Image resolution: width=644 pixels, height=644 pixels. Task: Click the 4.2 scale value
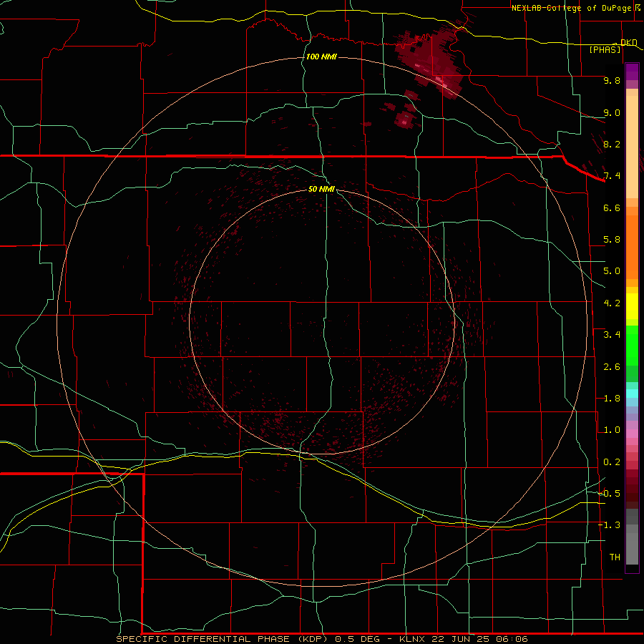click(612, 303)
